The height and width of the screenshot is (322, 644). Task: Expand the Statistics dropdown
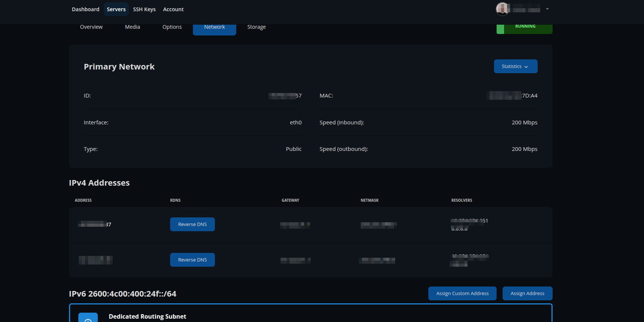pos(516,66)
